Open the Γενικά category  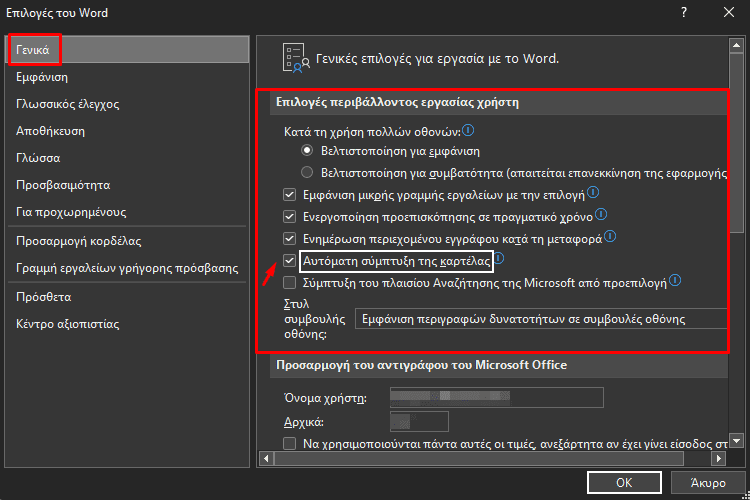click(x=127, y=50)
